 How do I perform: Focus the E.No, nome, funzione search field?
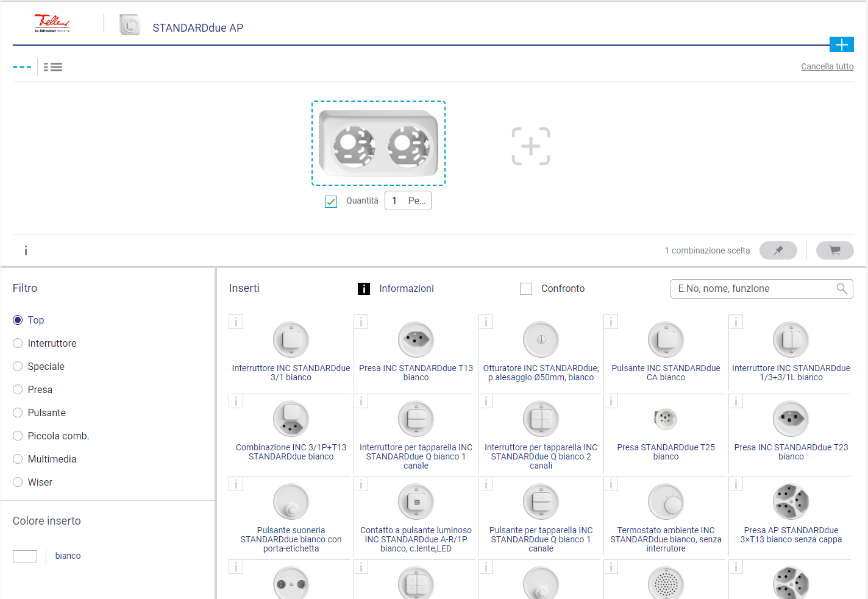point(761,289)
